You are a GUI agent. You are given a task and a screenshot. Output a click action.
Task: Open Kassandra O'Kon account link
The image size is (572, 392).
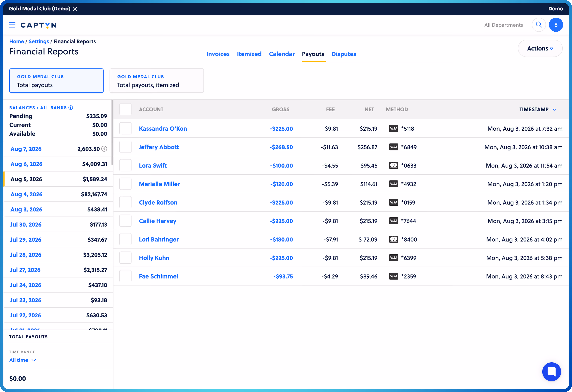[163, 128]
